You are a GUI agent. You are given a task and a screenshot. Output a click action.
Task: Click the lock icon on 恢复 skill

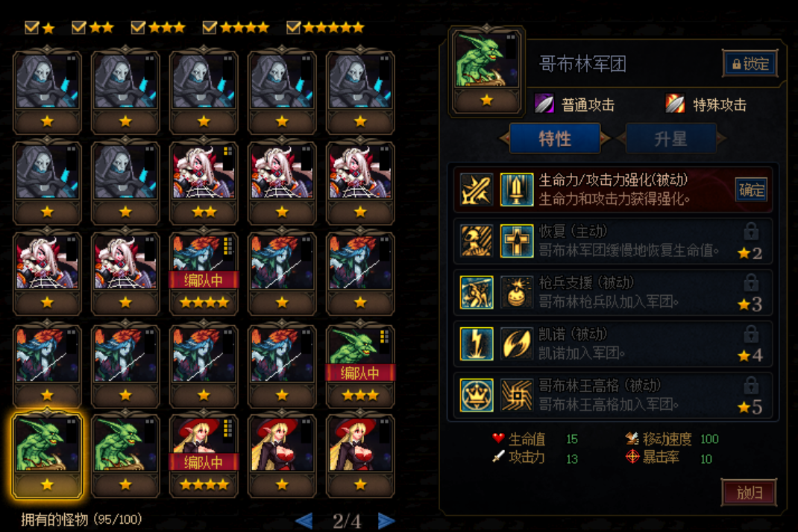point(751,232)
